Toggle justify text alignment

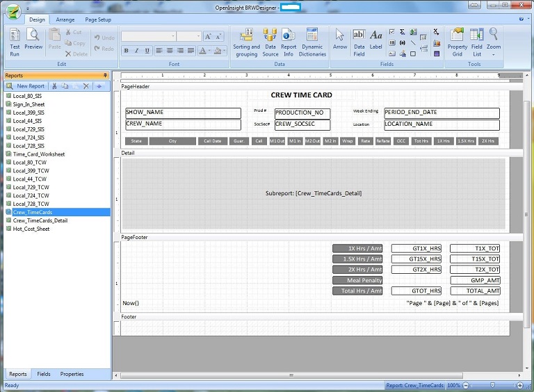point(191,51)
